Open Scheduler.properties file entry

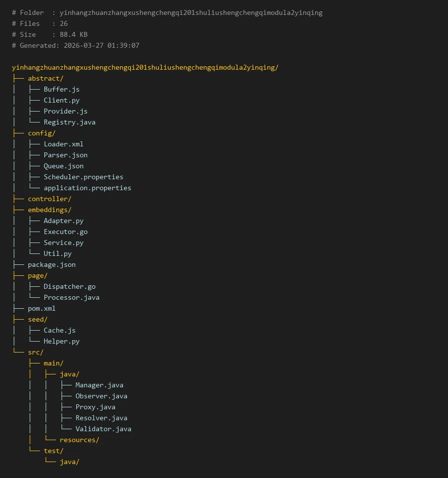click(x=83, y=177)
